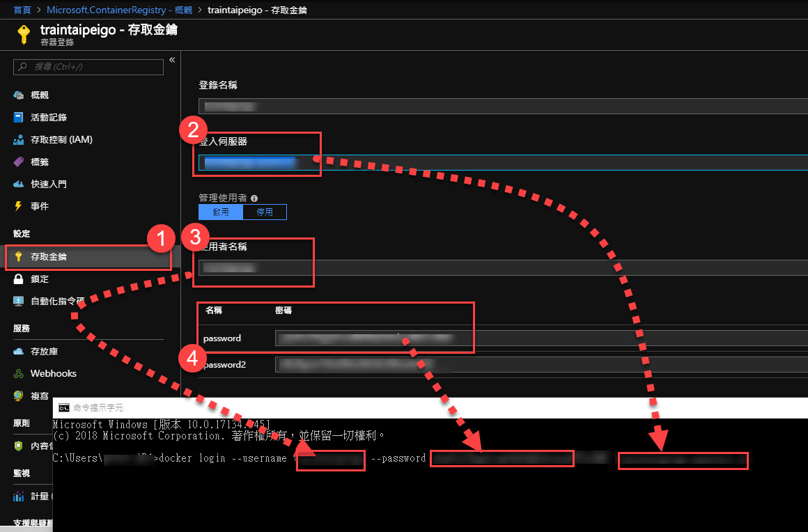Select 活動記錄 menu item

coord(49,118)
